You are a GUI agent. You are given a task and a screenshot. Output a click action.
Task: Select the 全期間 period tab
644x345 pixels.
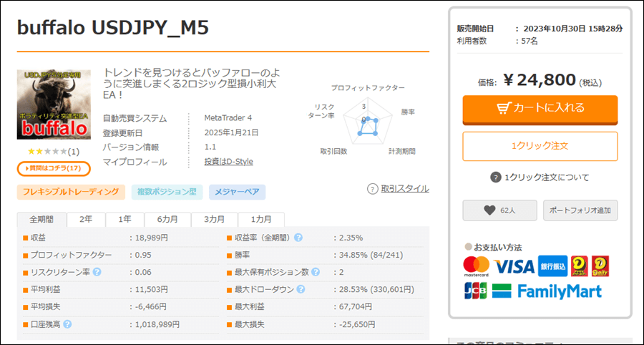42,219
